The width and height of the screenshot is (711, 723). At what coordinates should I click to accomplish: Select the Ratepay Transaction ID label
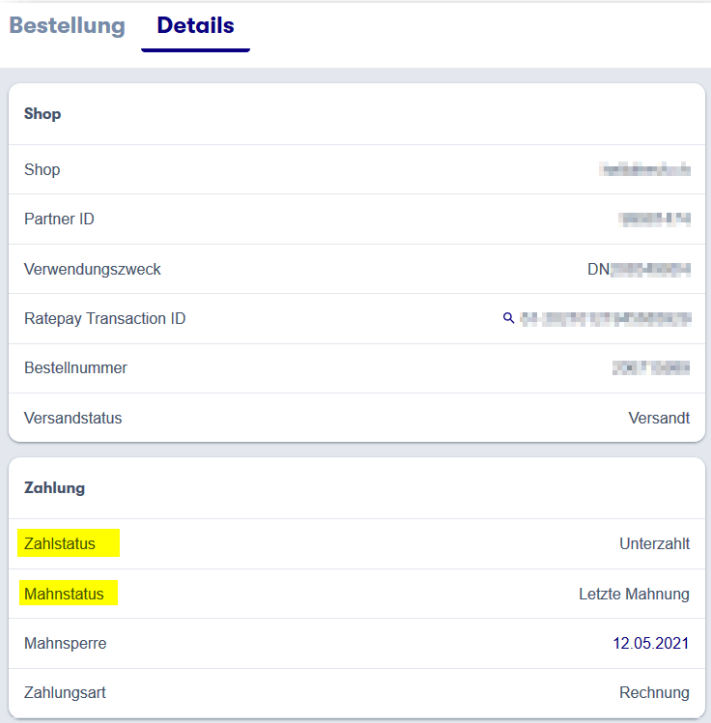click(105, 319)
